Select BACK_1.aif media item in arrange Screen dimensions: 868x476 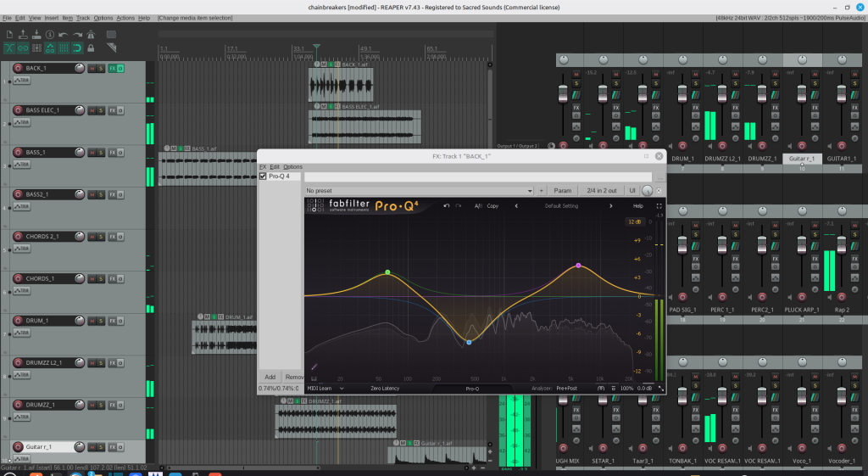point(341,85)
